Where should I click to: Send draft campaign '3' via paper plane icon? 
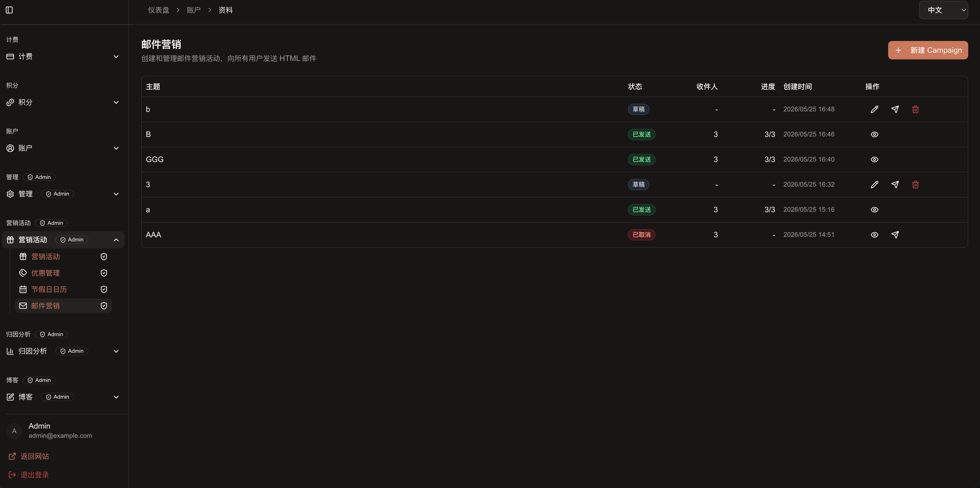pos(895,185)
